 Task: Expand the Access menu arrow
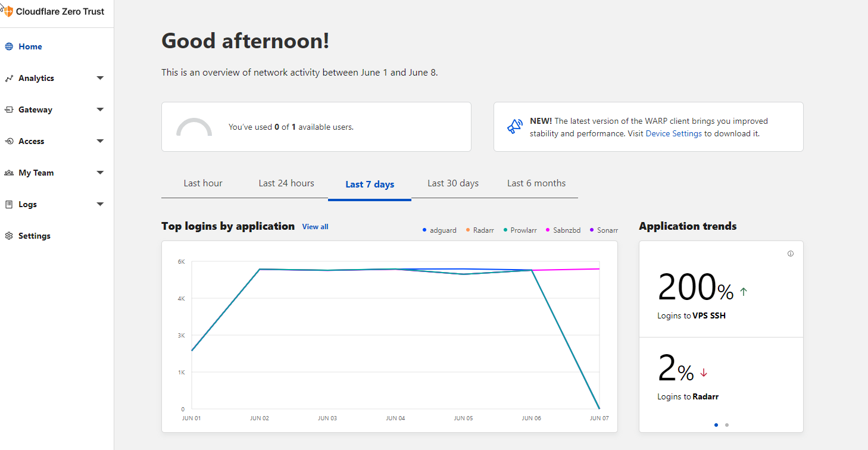(100, 141)
